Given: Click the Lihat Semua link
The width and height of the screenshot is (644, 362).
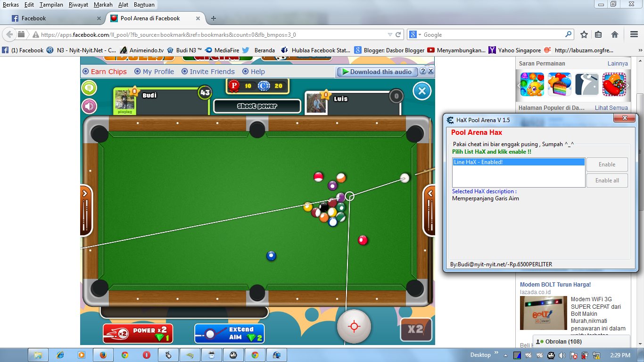Looking at the screenshot, I should tap(611, 107).
